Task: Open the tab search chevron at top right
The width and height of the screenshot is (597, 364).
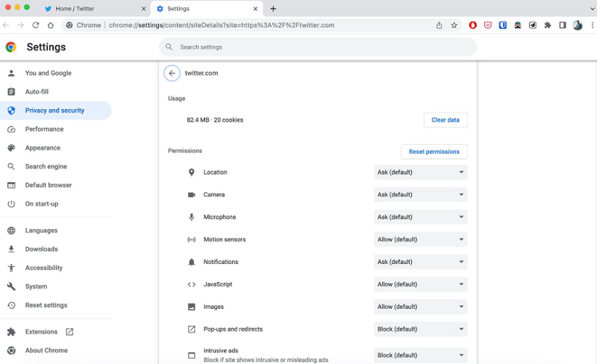Action: 593,8
